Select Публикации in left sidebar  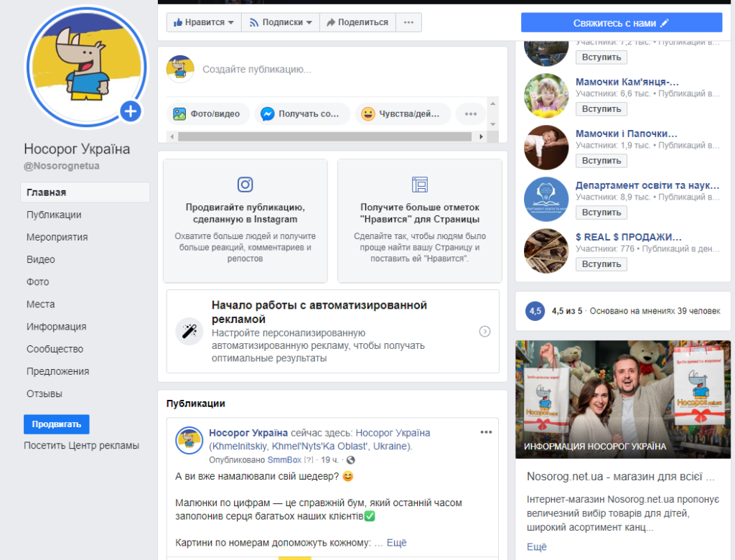coord(54,215)
